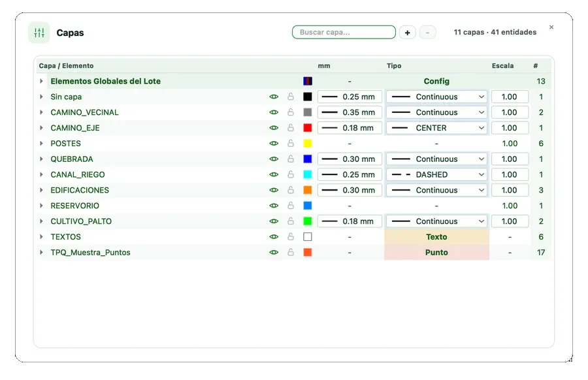Hide the Sin capa layer

coord(274,97)
